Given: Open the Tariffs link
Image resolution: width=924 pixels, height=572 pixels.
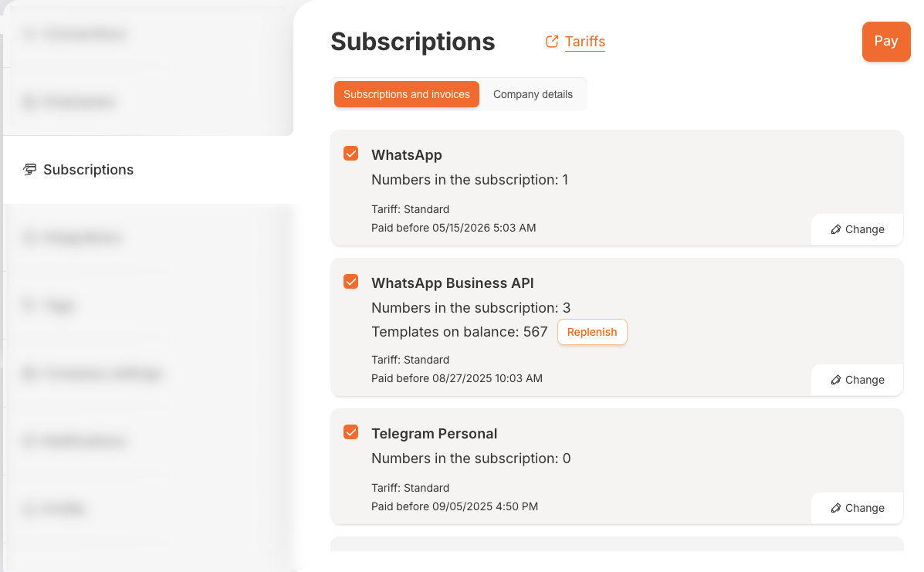Looking at the screenshot, I should click(x=584, y=42).
